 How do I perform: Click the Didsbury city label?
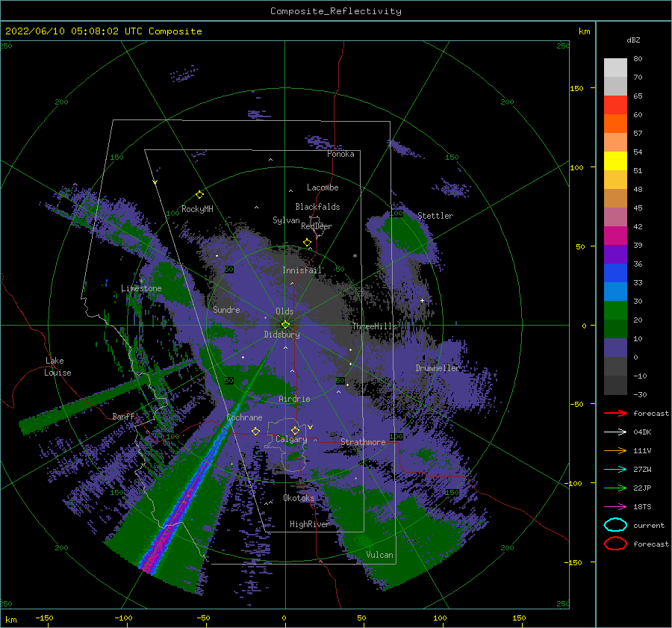[x=281, y=335]
